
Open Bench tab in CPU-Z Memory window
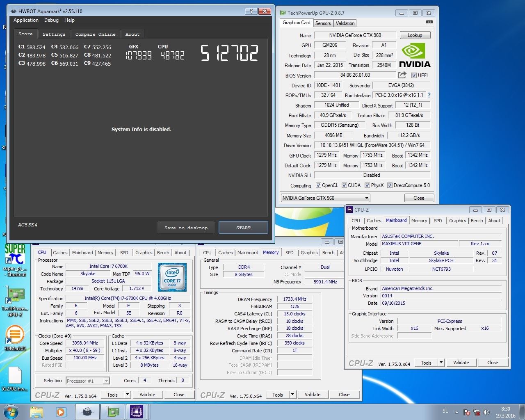pyautogui.click(x=328, y=253)
